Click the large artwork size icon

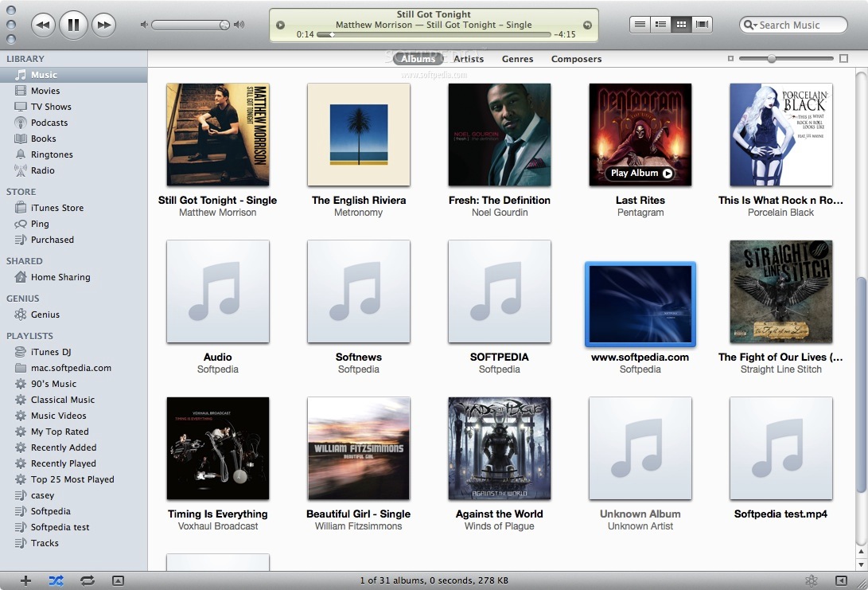point(843,58)
